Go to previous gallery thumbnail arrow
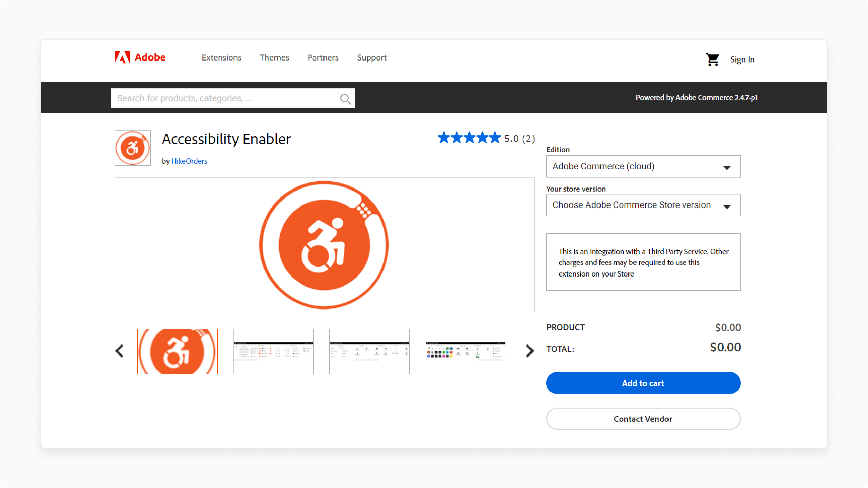 tap(120, 351)
